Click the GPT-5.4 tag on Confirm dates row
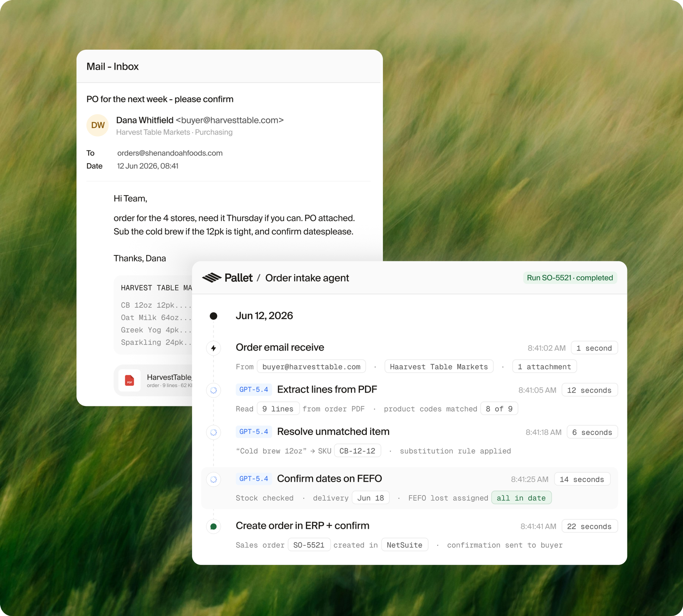This screenshot has width=683, height=616. click(253, 478)
